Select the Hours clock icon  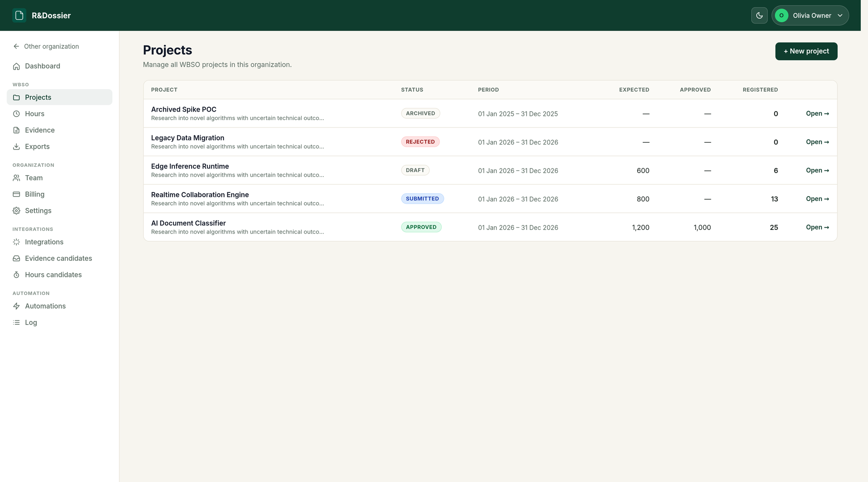16,114
